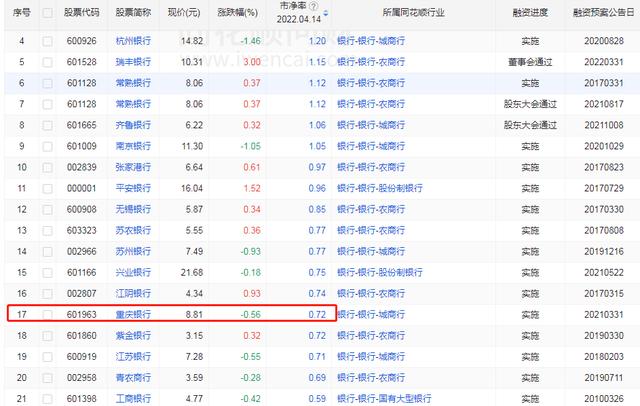The width and height of the screenshot is (640, 406).
Task: Select stock code 601398
Action: point(82,399)
